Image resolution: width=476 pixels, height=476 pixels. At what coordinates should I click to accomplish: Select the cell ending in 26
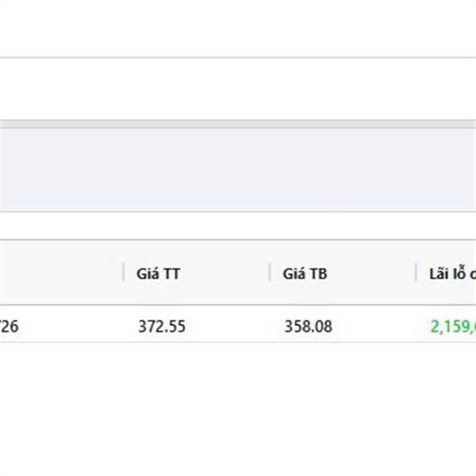[9, 327]
